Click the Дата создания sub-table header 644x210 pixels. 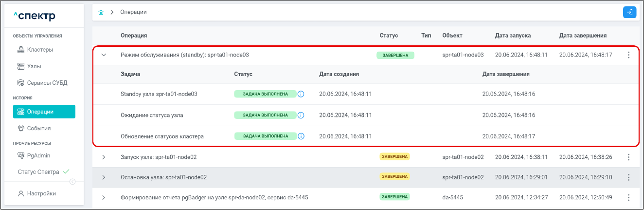coord(339,74)
